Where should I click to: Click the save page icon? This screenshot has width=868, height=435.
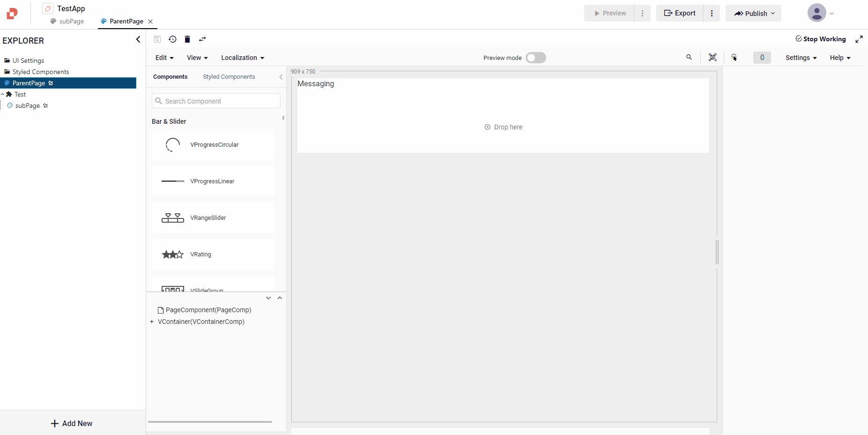pyautogui.click(x=157, y=39)
